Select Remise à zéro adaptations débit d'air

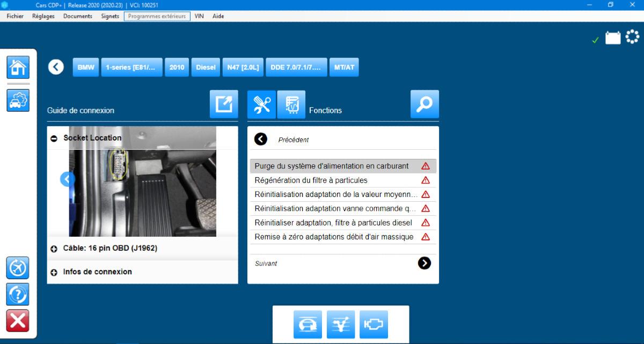(343, 237)
